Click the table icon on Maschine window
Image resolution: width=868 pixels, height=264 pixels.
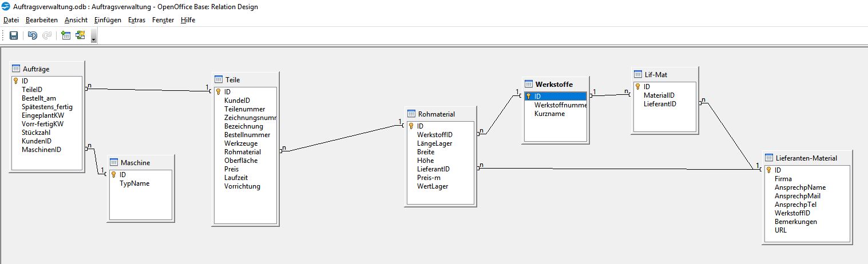tap(113, 163)
